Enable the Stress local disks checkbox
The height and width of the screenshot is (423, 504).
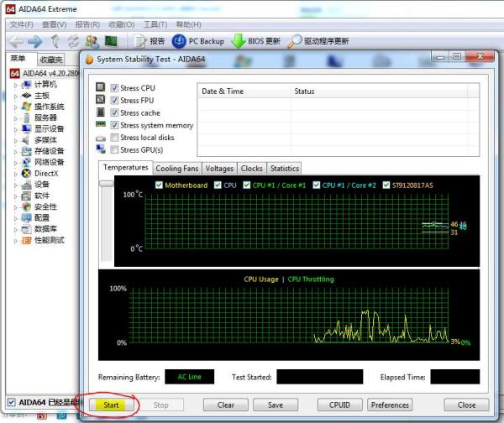[114, 138]
